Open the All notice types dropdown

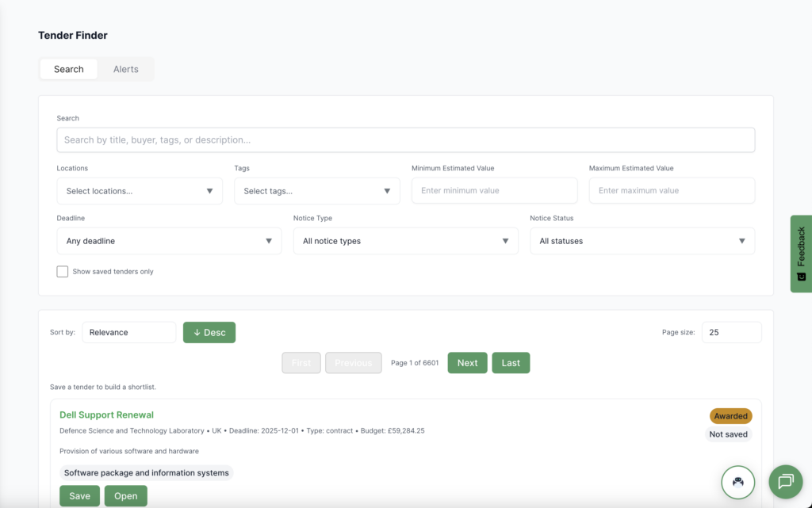[x=405, y=241]
